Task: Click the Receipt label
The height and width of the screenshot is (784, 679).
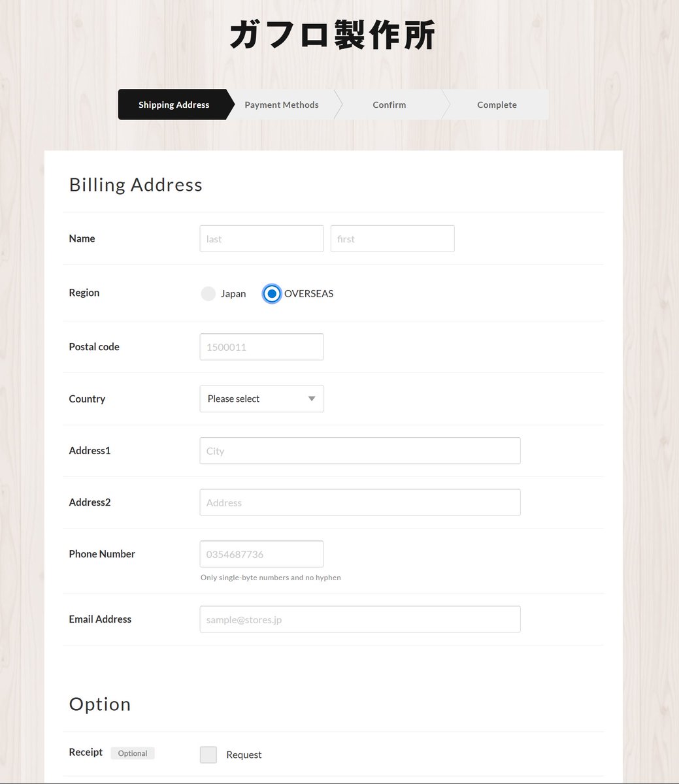Action: [x=86, y=753]
